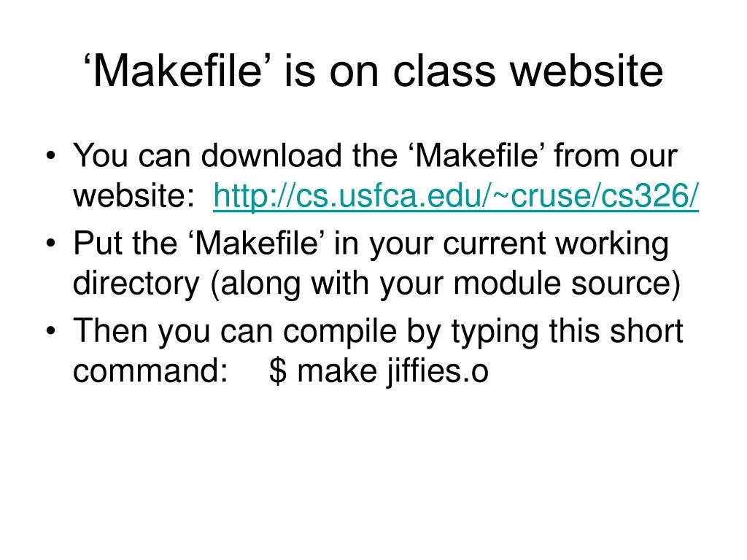747x560 pixels.
Task: Select the second bullet point marker
Action: (x=52, y=244)
